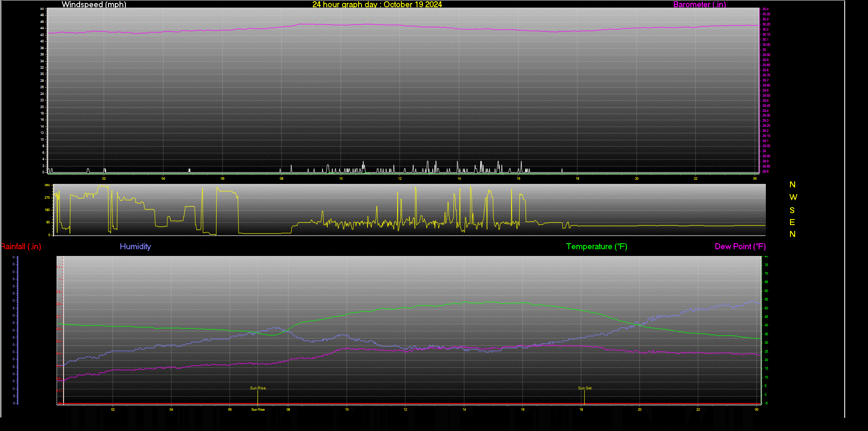
Task: Click the "180" value on the wind direction axis
Action: pyautogui.click(x=47, y=210)
